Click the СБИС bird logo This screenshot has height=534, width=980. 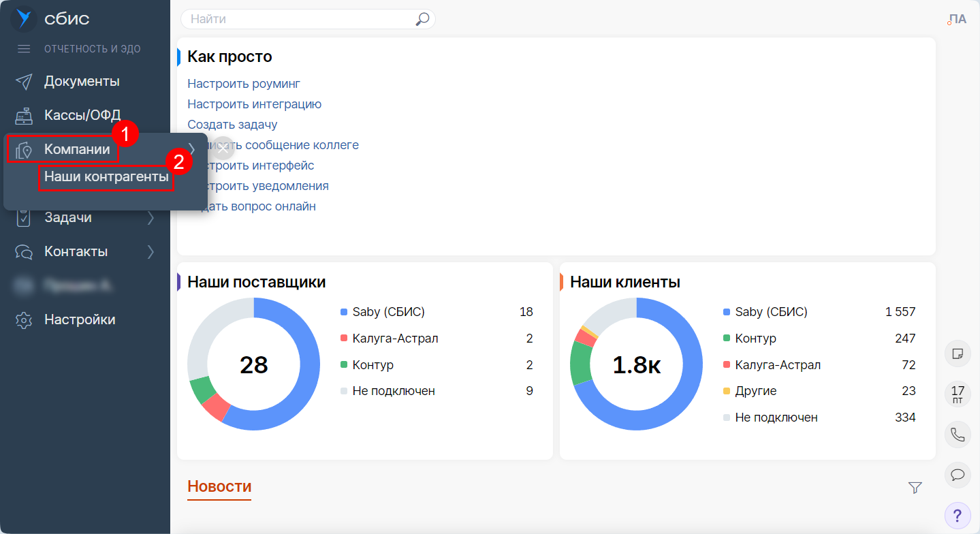24,18
